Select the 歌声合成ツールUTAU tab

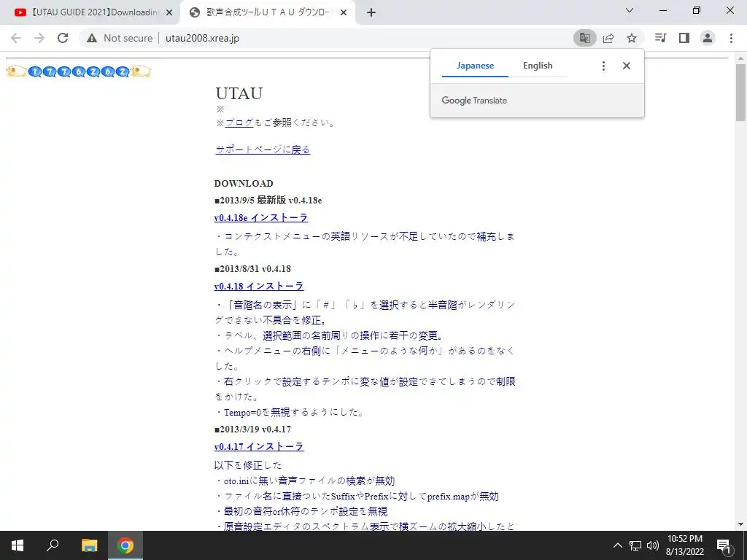click(268, 13)
